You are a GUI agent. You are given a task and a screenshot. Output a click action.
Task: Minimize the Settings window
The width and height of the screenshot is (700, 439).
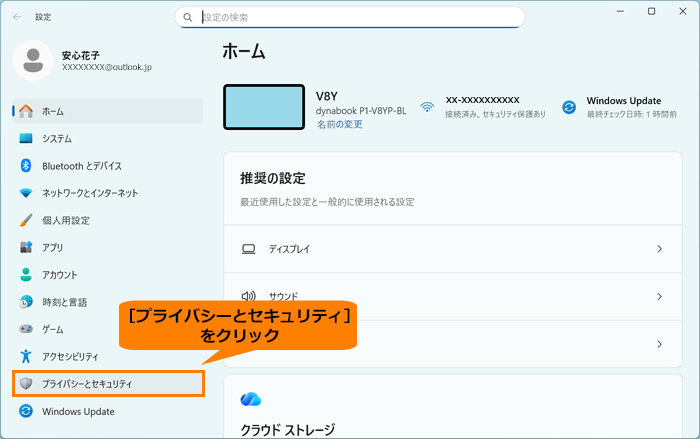(620, 11)
